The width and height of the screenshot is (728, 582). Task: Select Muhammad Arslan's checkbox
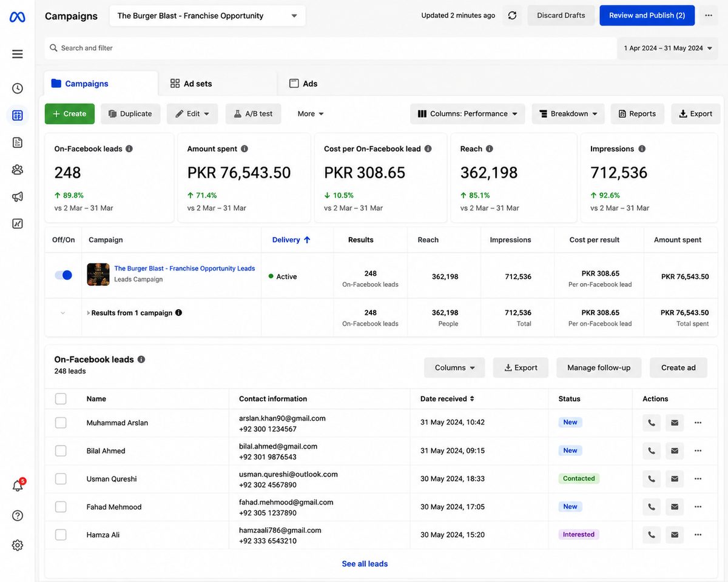(61, 423)
